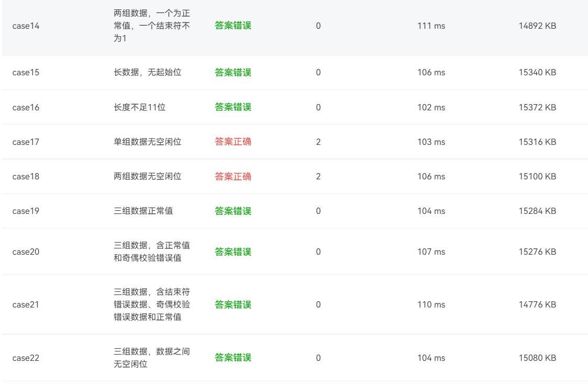588x387 pixels.
Task: Select the 长度不足11位 description in case16
Action: tap(139, 107)
